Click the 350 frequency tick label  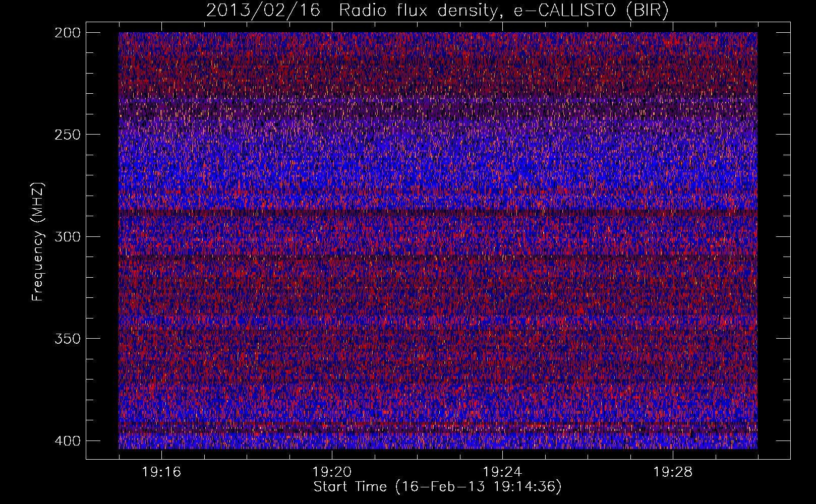point(67,339)
